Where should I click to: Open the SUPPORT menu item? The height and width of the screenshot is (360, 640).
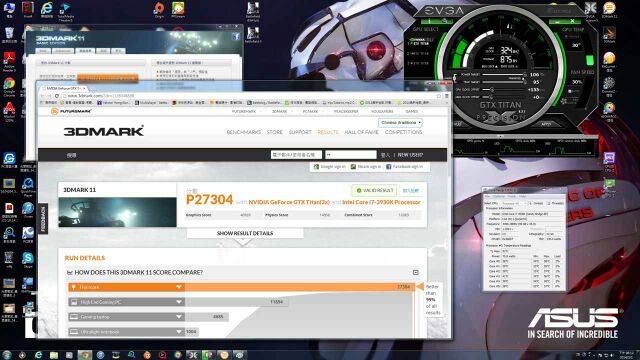300,132
